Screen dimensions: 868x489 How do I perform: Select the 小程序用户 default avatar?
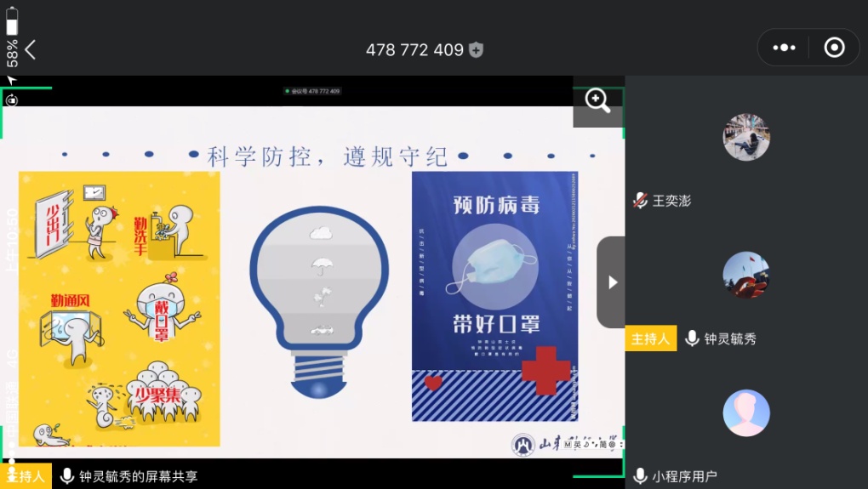(x=745, y=412)
